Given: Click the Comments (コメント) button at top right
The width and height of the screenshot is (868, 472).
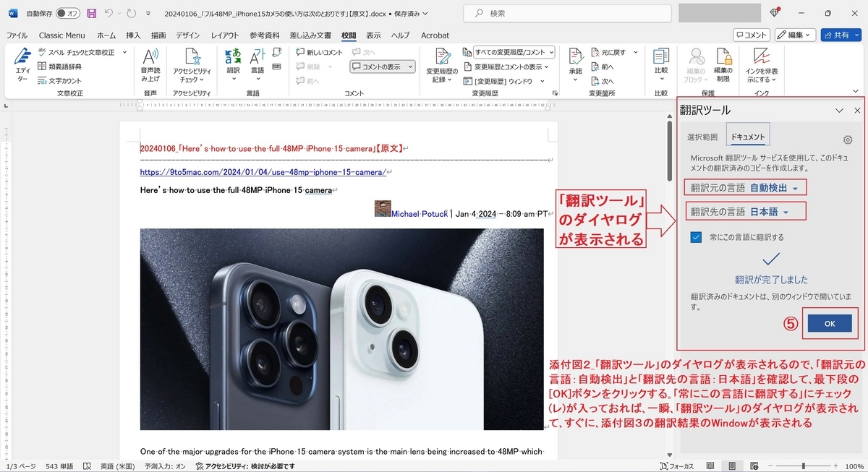Looking at the screenshot, I should (751, 35).
